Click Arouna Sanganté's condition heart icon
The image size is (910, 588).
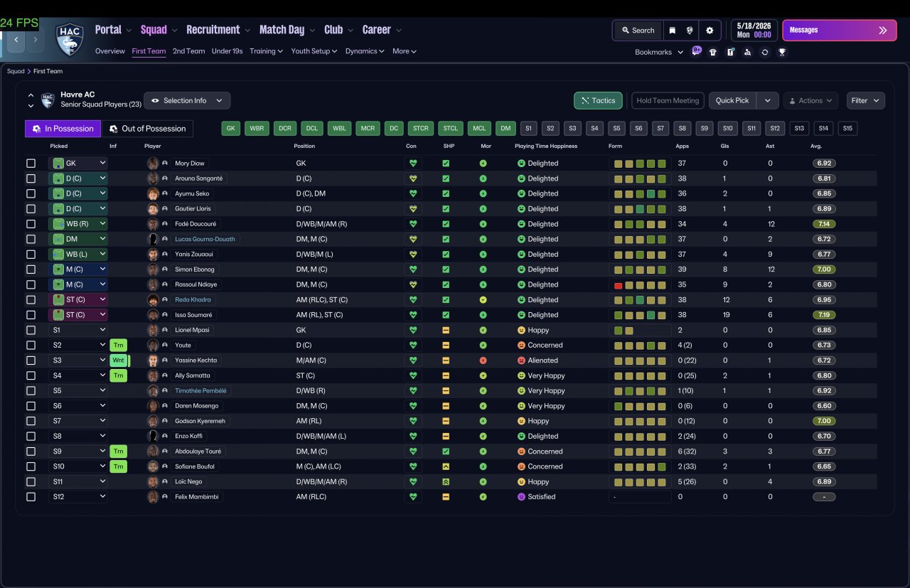[412, 178]
